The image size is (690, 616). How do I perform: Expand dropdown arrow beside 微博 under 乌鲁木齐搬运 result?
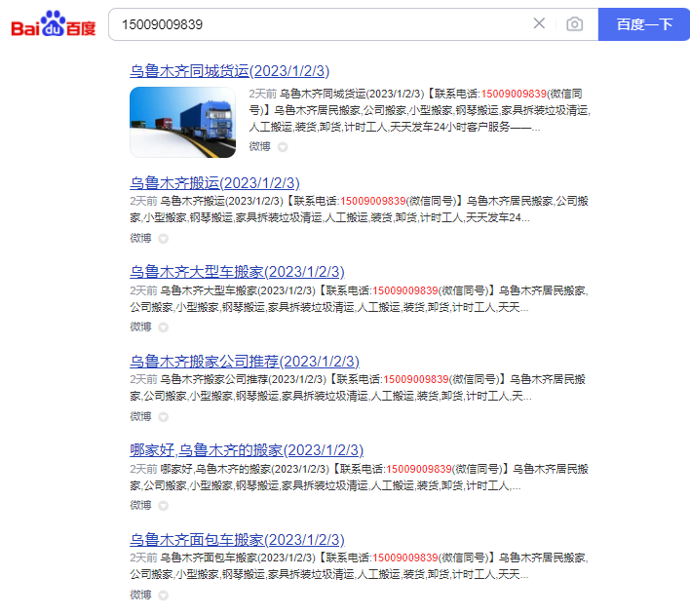[x=164, y=238]
